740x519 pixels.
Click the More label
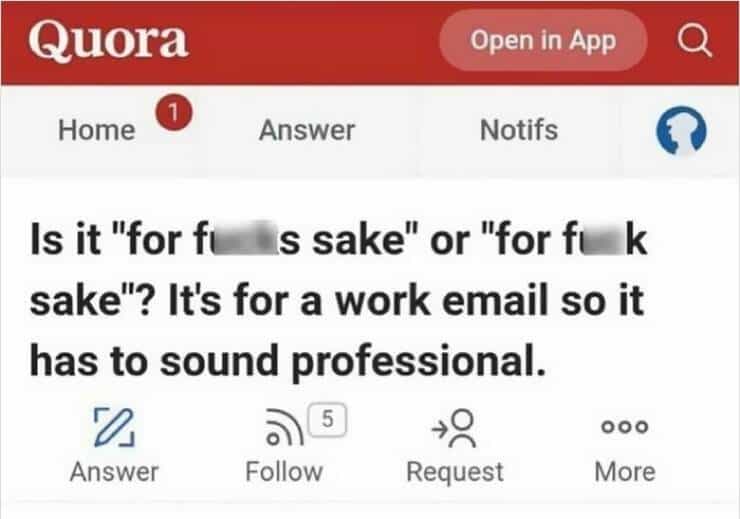625,471
